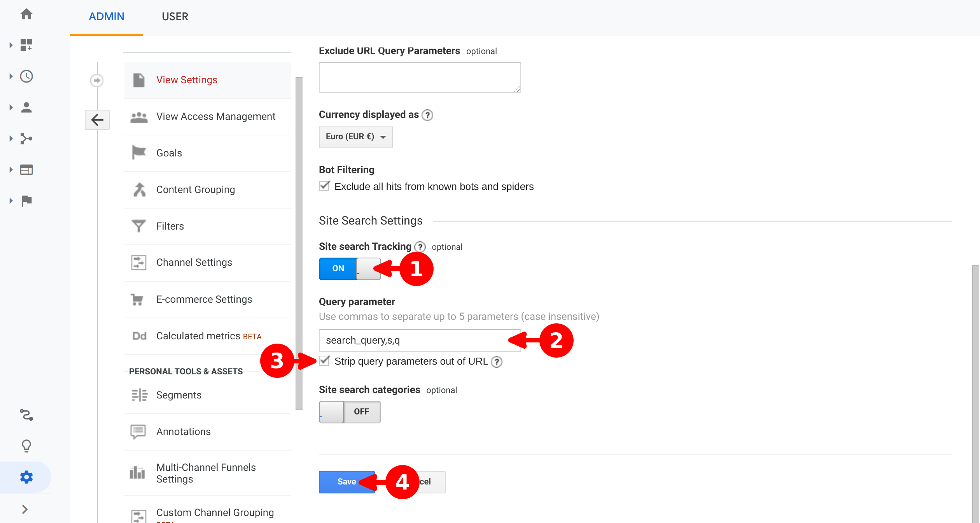The image size is (980, 523).
Task: Toggle Site search categories switch
Action: (x=349, y=412)
